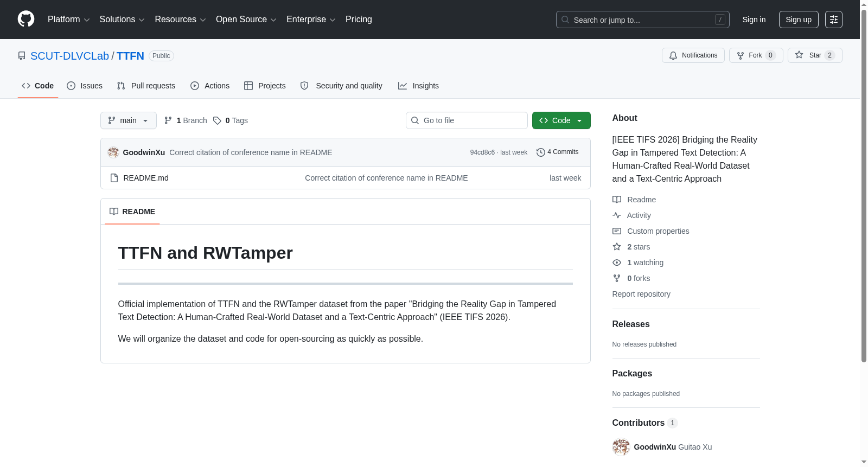Open the main branch selector dropdown
Viewport: 868px width, 467px height.
(x=129, y=120)
